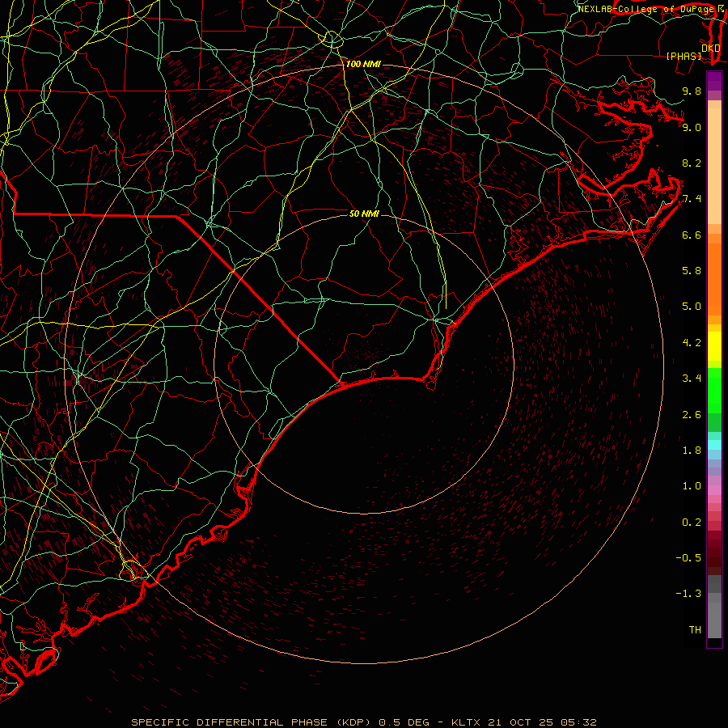Click the 3.4 value on the color scale
Image resolution: width=728 pixels, height=728 pixels.
point(692,379)
